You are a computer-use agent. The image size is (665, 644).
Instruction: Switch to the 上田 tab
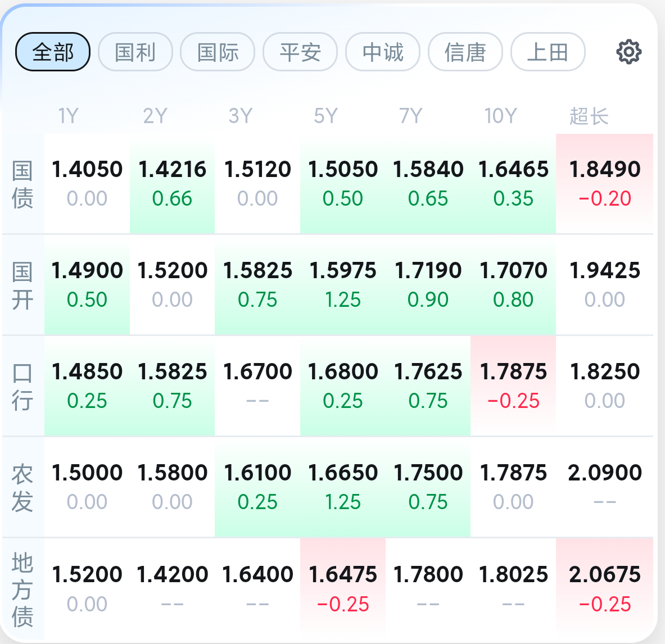click(x=548, y=52)
